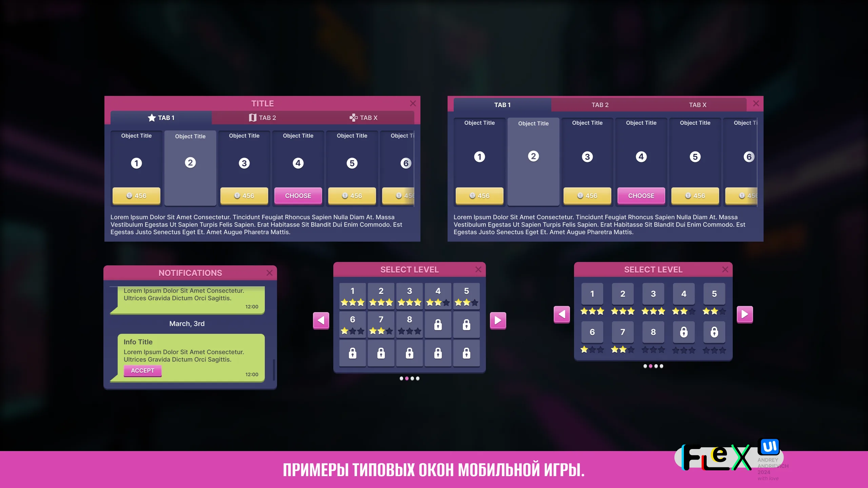Click the coin icon on the first 456 button
The width and height of the screenshot is (868, 488).
tap(129, 196)
